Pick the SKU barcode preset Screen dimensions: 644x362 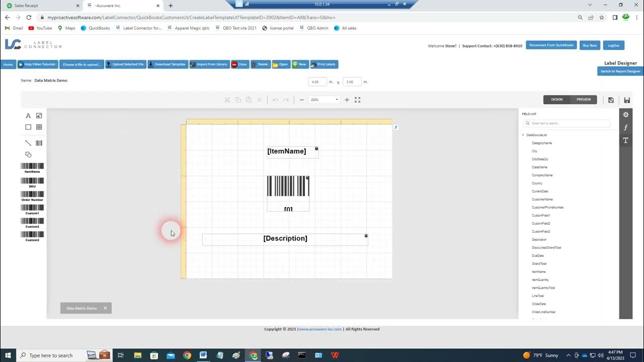point(32,183)
